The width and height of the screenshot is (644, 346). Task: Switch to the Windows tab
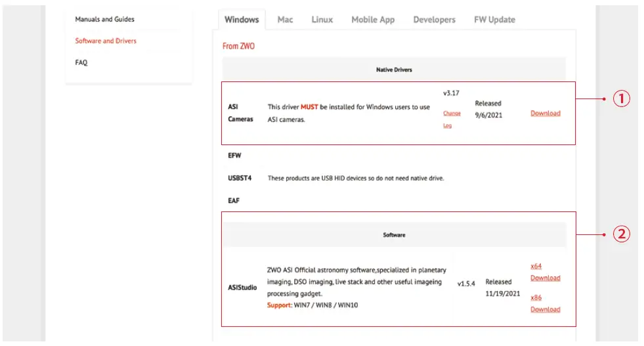click(242, 19)
